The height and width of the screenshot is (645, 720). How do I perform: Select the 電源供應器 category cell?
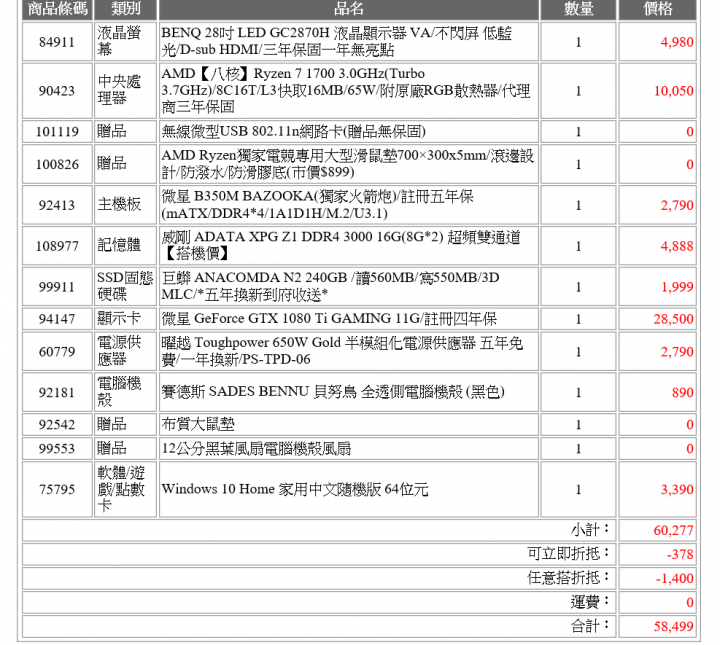pos(125,352)
